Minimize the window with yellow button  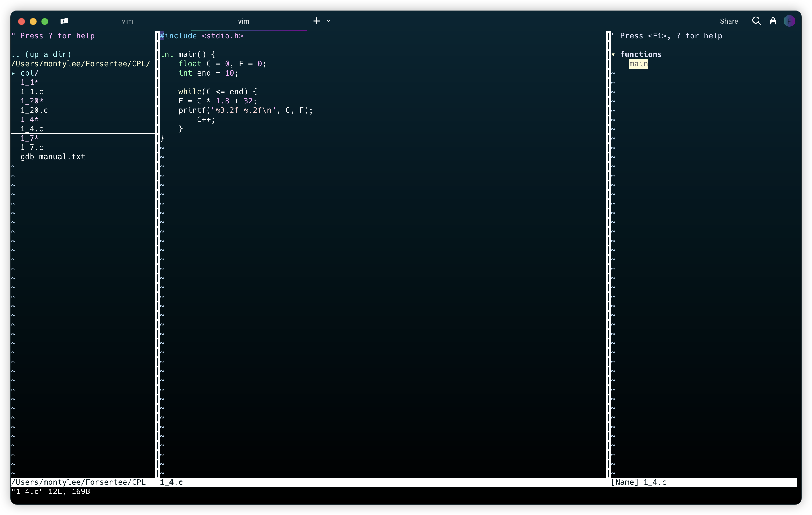click(33, 21)
